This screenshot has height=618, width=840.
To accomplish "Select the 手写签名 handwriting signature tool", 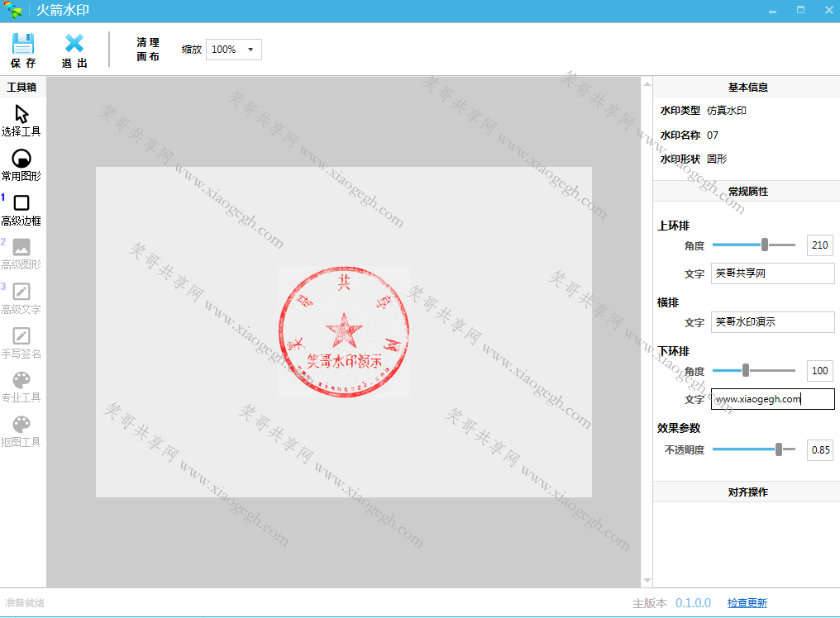I will point(21,343).
